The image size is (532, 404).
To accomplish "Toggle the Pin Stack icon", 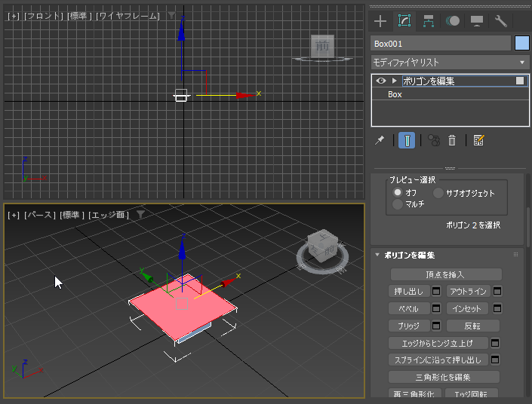I will [380, 140].
